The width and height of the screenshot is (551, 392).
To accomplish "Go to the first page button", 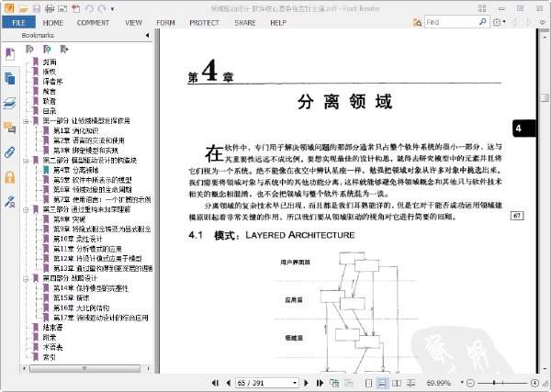I will [215, 383].
